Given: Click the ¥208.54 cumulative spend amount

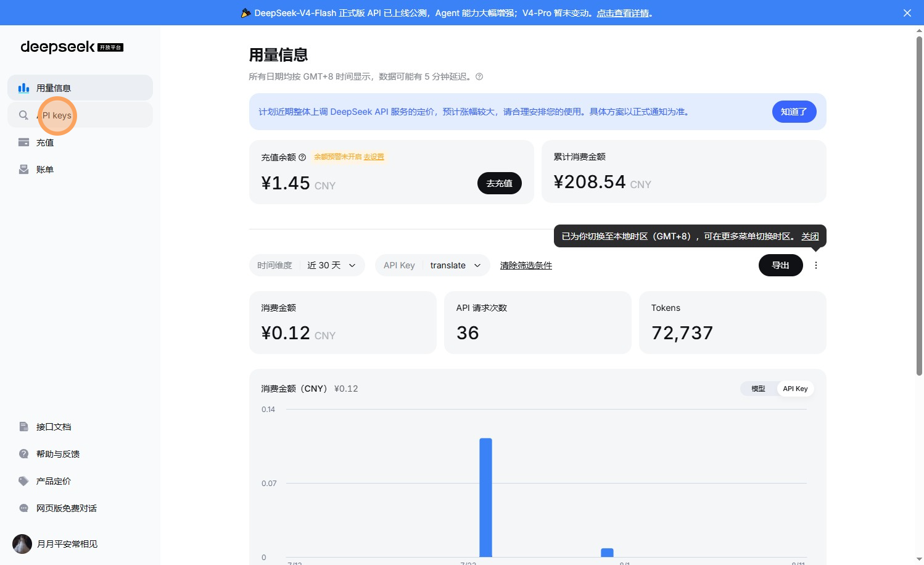Looking at the screenshot, I should [590, 182].
